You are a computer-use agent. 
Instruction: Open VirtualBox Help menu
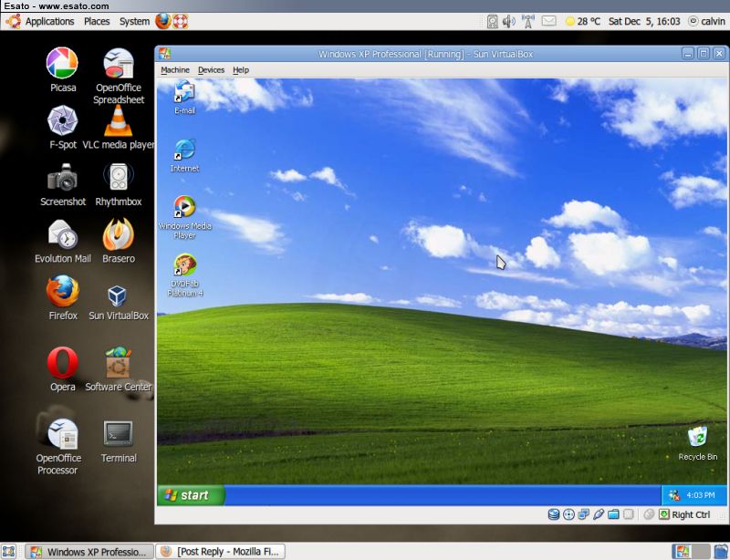(241, 70)
